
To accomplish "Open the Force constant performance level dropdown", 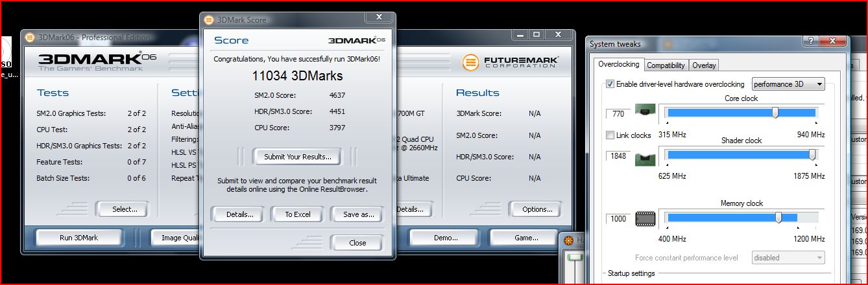I will pos(788,257).
